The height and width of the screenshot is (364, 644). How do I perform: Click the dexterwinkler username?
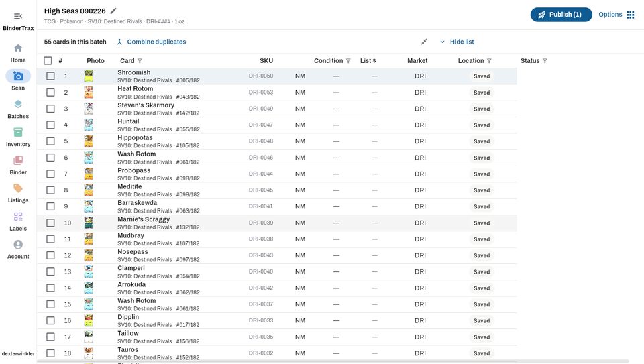(18, 353)
